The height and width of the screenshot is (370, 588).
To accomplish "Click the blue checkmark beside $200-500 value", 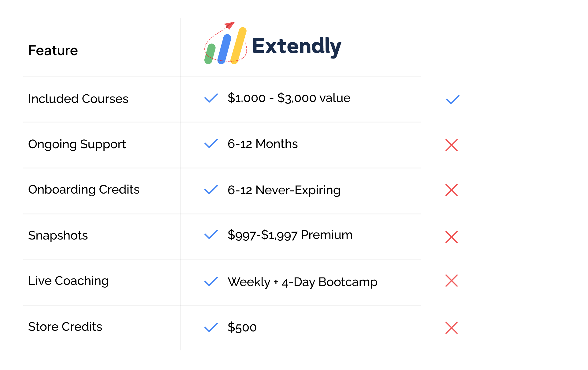I will 452,99.
